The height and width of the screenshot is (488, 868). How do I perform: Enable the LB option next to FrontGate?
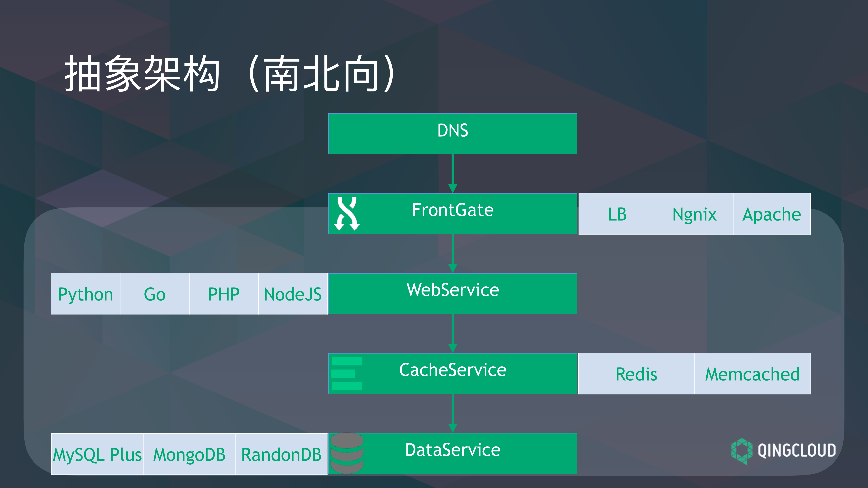coord(617,215)
